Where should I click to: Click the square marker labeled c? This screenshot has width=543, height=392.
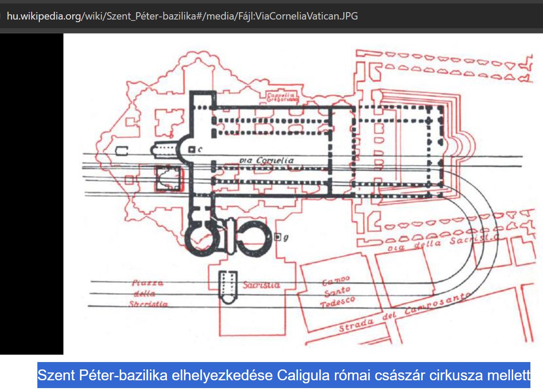pos(192,149)
